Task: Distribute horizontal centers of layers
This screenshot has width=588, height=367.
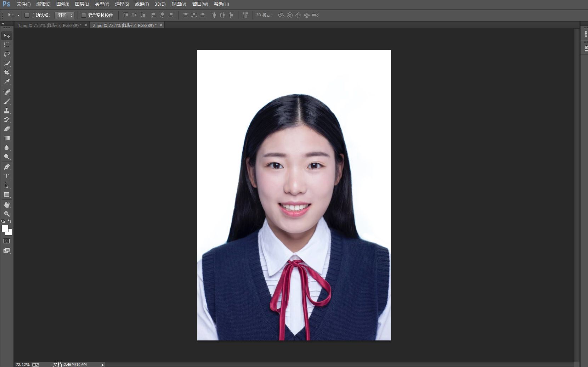Action: (222, 15)
